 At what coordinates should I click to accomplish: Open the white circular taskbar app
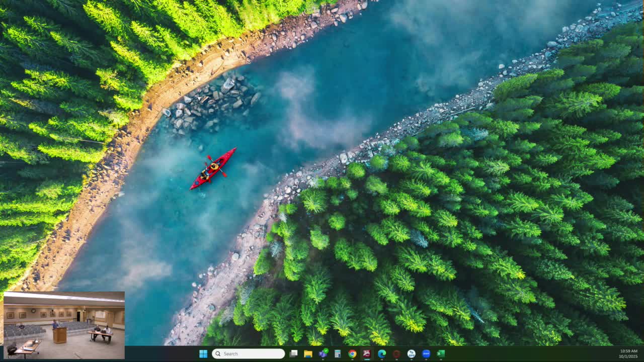[x=411, y=354]
